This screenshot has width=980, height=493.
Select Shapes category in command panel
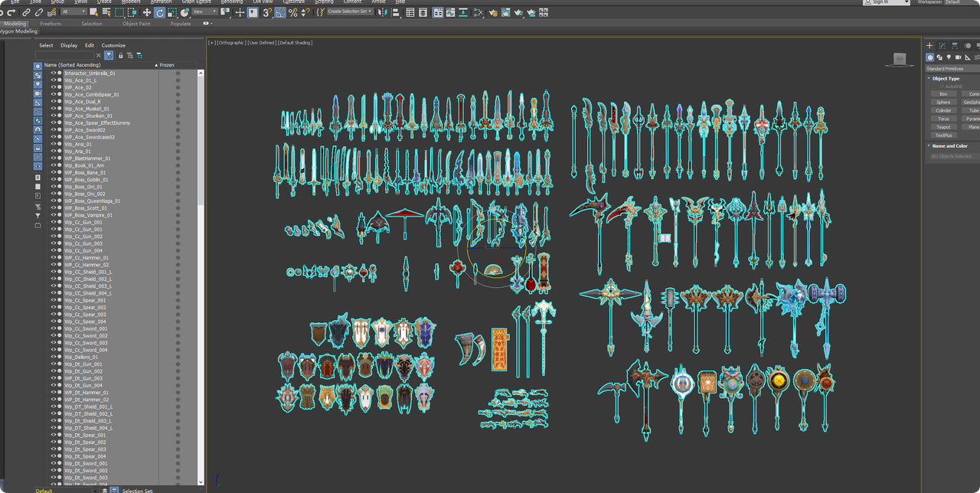(939, 57)
